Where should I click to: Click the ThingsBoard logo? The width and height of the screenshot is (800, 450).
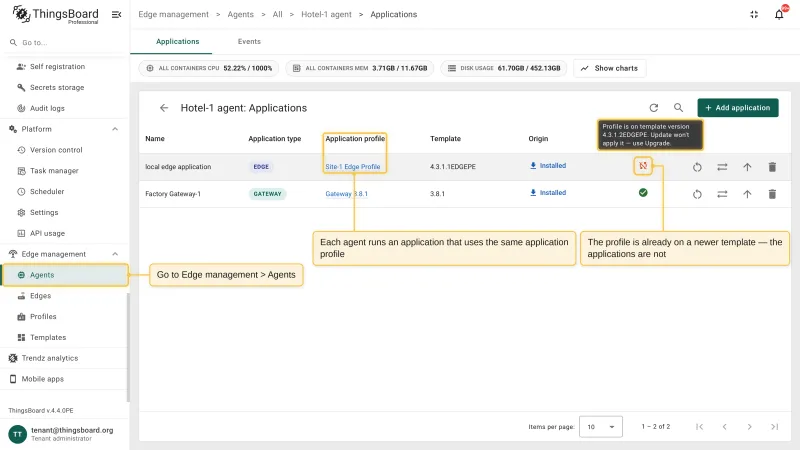click(x=55, y=14)
